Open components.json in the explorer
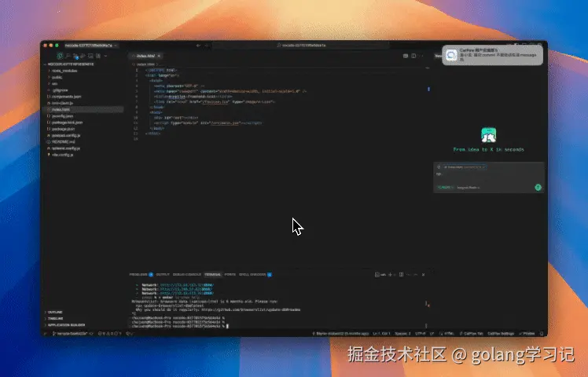Image resolution: width=588 pixels, height=377 pixels. [x=66, y=97]
